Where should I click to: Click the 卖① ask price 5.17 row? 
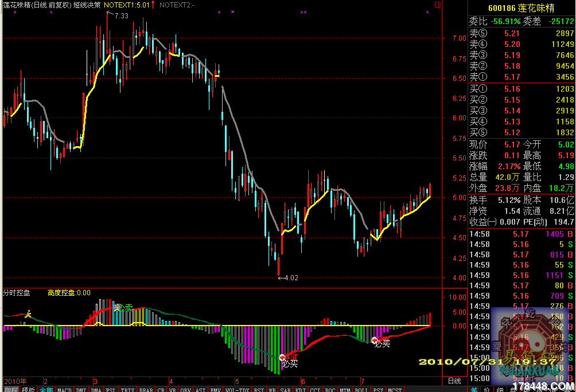[x=521, y=77]
